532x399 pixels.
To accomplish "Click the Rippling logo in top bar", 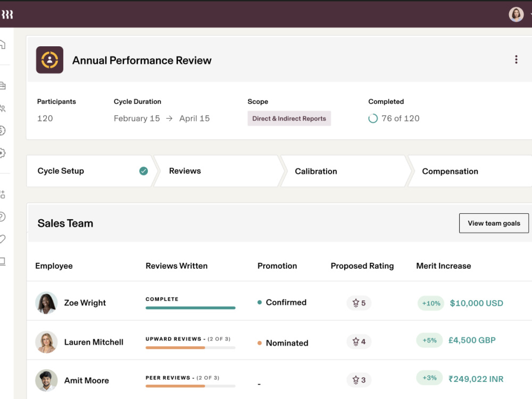I will [7, 14].
